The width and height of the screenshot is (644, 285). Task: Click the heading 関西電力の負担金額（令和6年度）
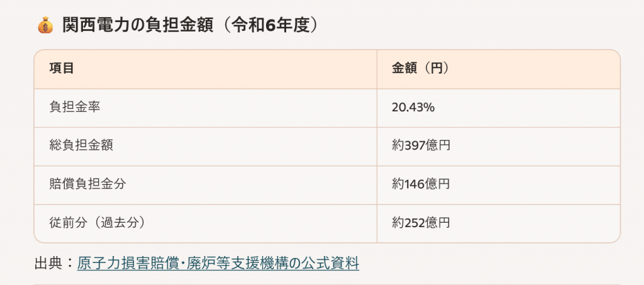191,25
